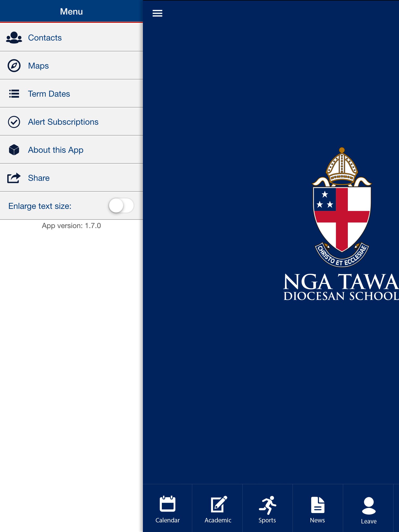This screenshot has height=532, width=399.
Task: Click the 'App version: 1.7.0' text
Action: 71,226
